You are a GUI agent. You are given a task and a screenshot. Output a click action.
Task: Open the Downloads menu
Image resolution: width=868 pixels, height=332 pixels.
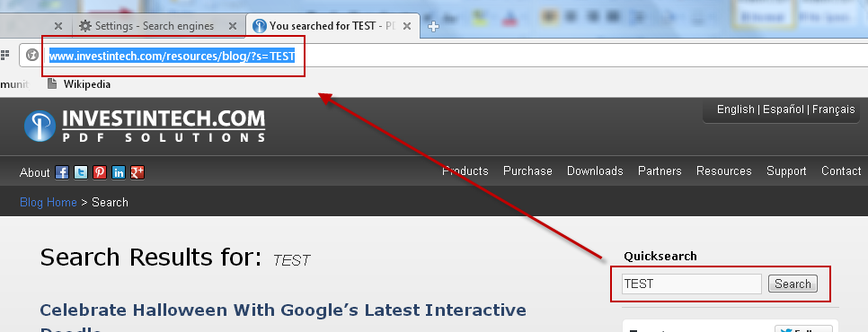point(595,171)
